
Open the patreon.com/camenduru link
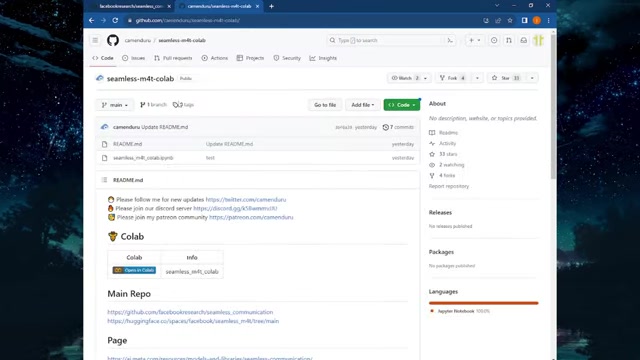pos(251,217)
